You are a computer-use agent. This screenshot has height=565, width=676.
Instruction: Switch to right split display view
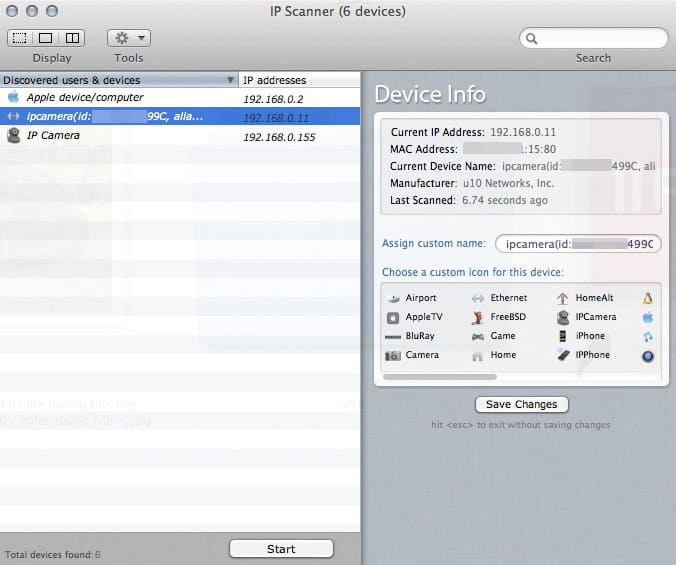pos(71,38)
